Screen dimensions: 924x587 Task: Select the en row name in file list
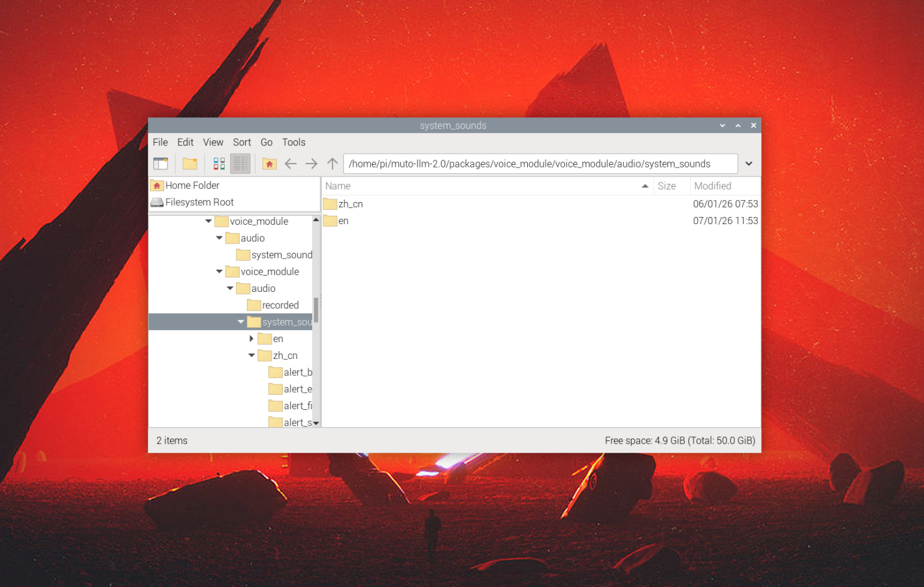[343, 221]
